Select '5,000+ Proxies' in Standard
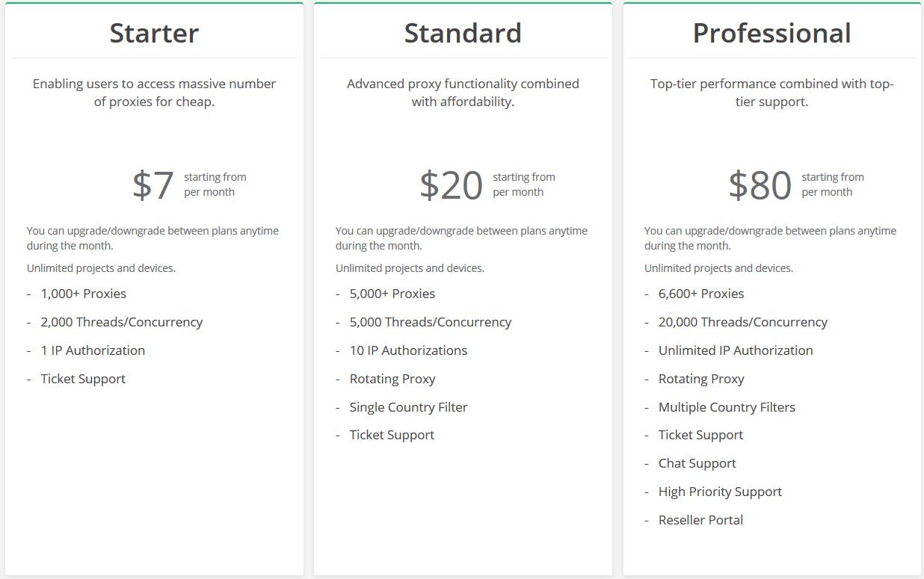Screen dimensions: 924x579 [x=392, y=294]
